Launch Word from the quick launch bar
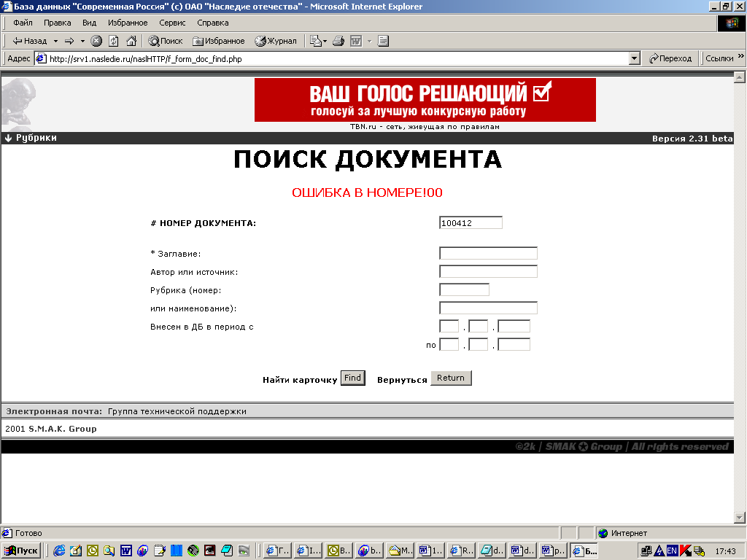 125,551
